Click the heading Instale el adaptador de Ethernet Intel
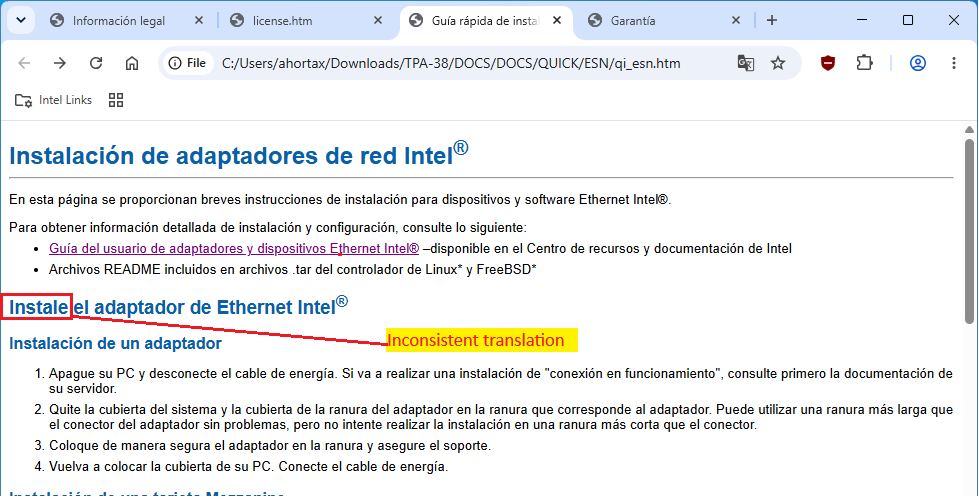 coord(179,306)
